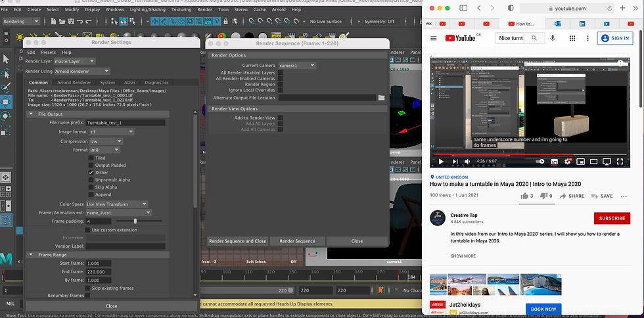Image resolution: width=644 pixels, height=318 pixels.
Task: Open the Rendering menu set dropdown
Action: coord(20,22)
